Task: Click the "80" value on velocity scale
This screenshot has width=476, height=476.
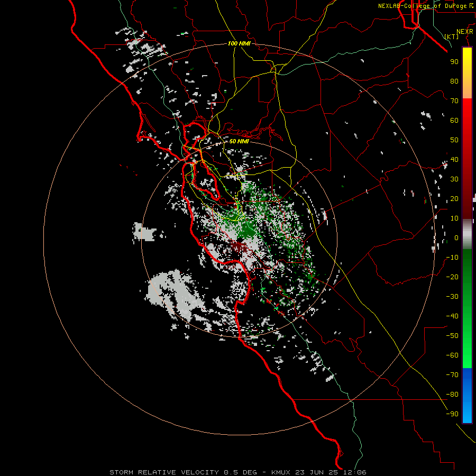Action: [454, 81]
